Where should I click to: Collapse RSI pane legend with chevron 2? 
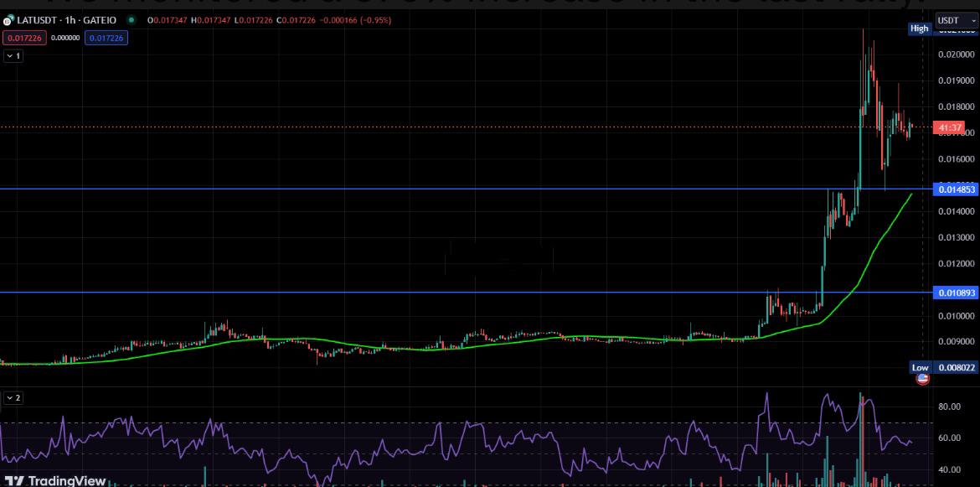pyautogui.click(x=13, y=397)
